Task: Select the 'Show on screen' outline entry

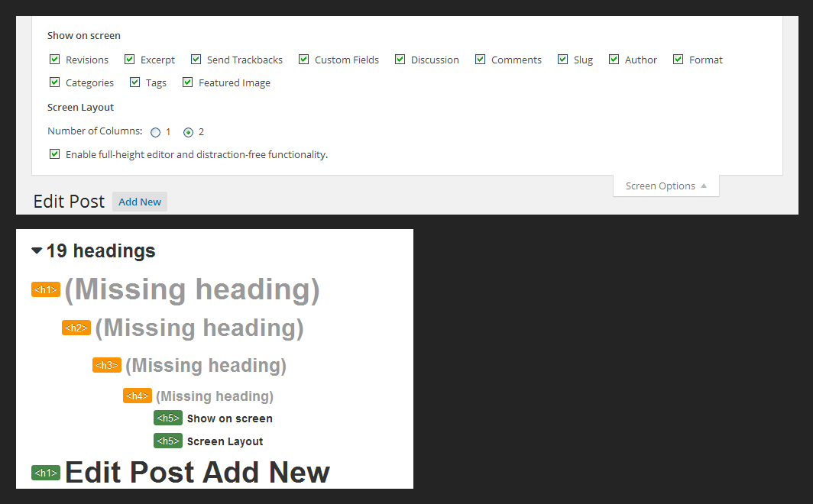Action: (x=230, y=418)
